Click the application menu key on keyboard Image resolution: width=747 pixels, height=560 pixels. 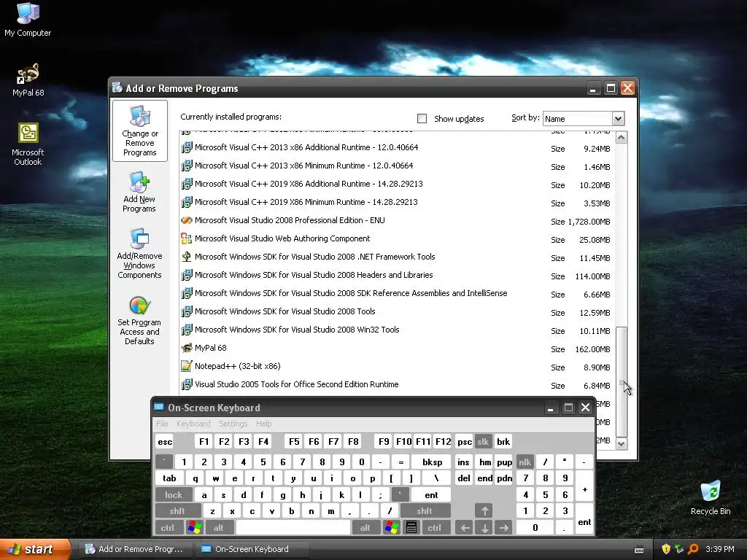[x=411, y=528]
